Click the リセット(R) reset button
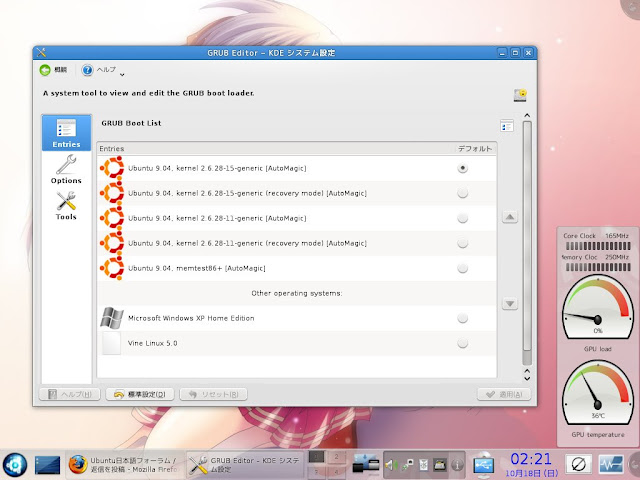Screen dimensions: 640x480 [213, 394]
